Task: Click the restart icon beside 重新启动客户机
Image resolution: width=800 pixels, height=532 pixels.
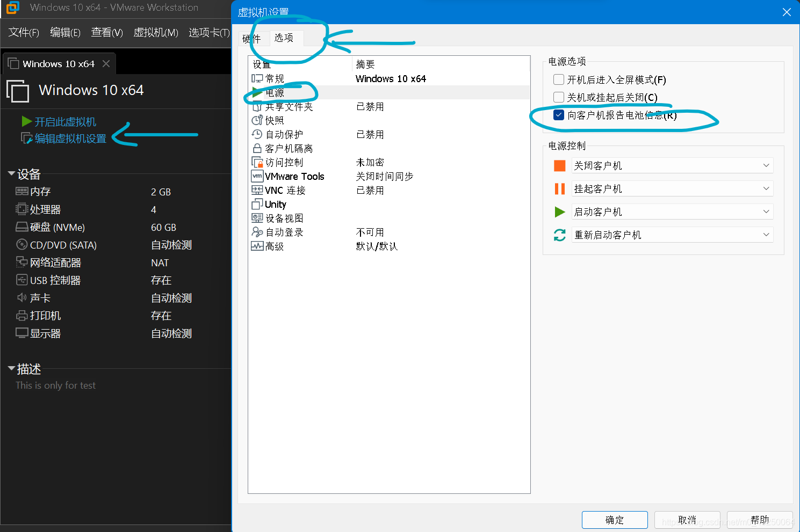Action: point(560,235)
